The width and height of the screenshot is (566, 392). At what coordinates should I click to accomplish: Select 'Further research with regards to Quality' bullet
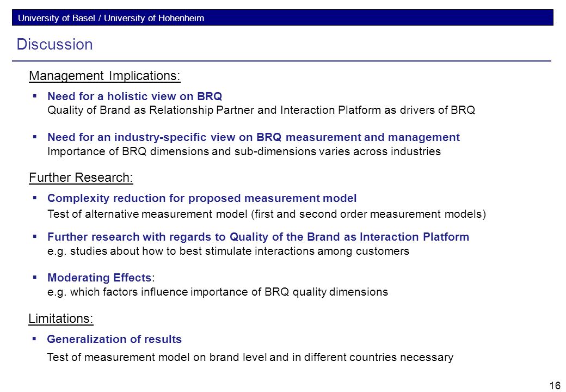258,237
